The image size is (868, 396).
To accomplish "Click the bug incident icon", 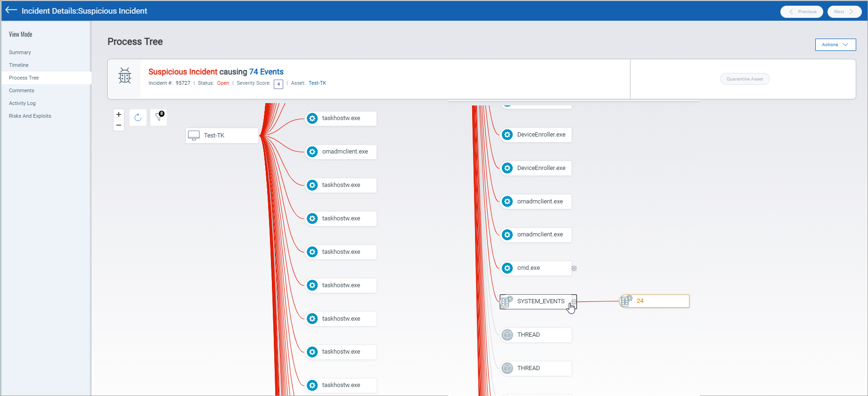I will (125, 75).
